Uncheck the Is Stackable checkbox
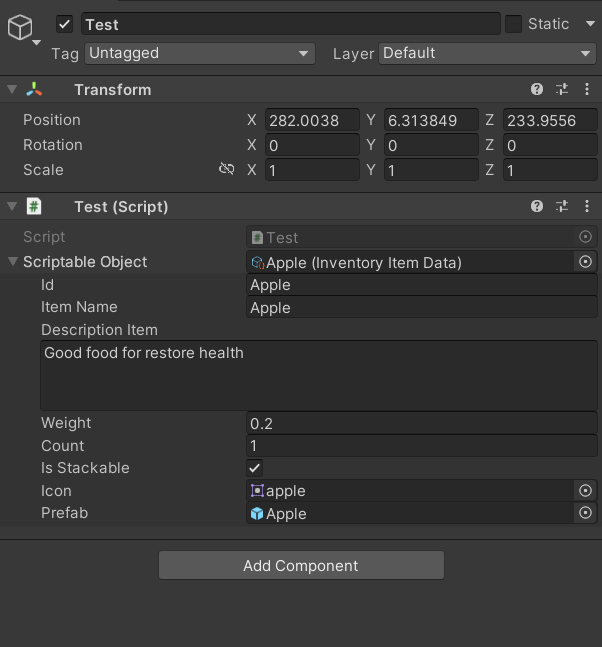 [x=255, y=468]
